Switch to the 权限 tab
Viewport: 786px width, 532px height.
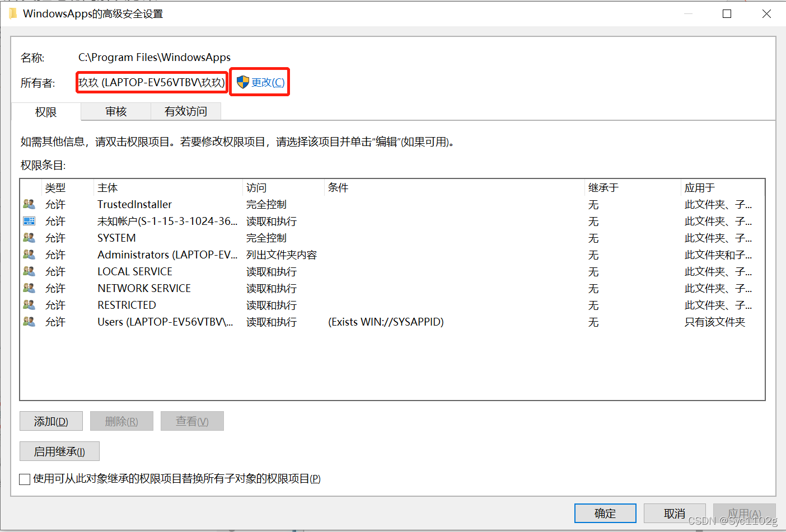tap(46, 112)
